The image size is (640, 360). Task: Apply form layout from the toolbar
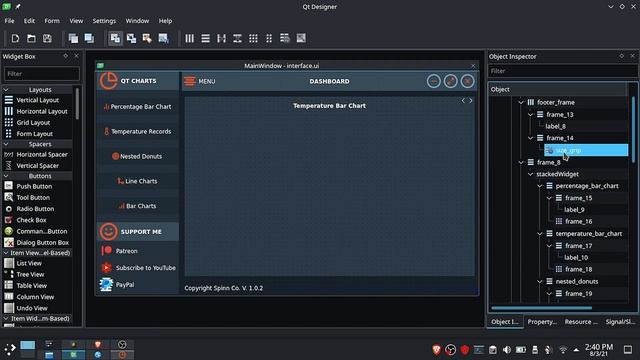tap(269, 38)
